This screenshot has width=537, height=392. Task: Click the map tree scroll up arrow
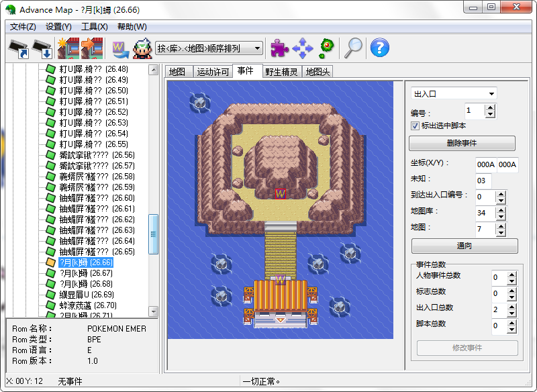click(x=153, y=70)
